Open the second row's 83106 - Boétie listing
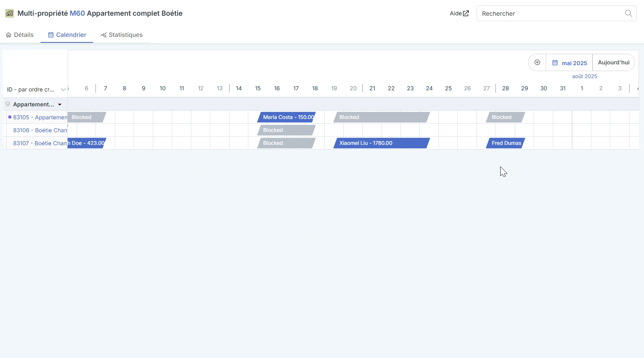Screen dimensions: 644x358 coord(40,130)
